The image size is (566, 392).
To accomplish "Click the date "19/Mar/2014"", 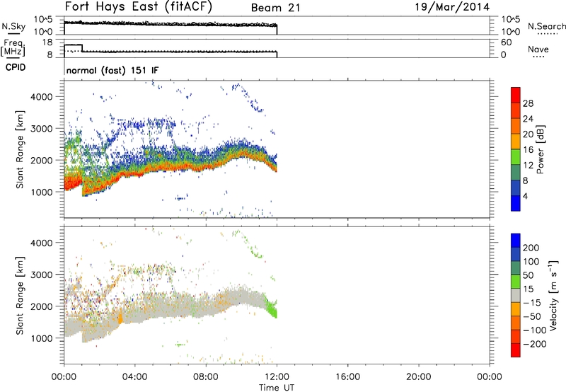I will point(452,7).
